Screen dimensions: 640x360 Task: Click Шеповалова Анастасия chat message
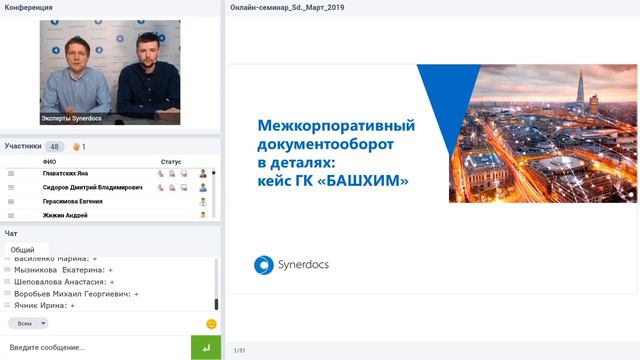coord(64,282)
